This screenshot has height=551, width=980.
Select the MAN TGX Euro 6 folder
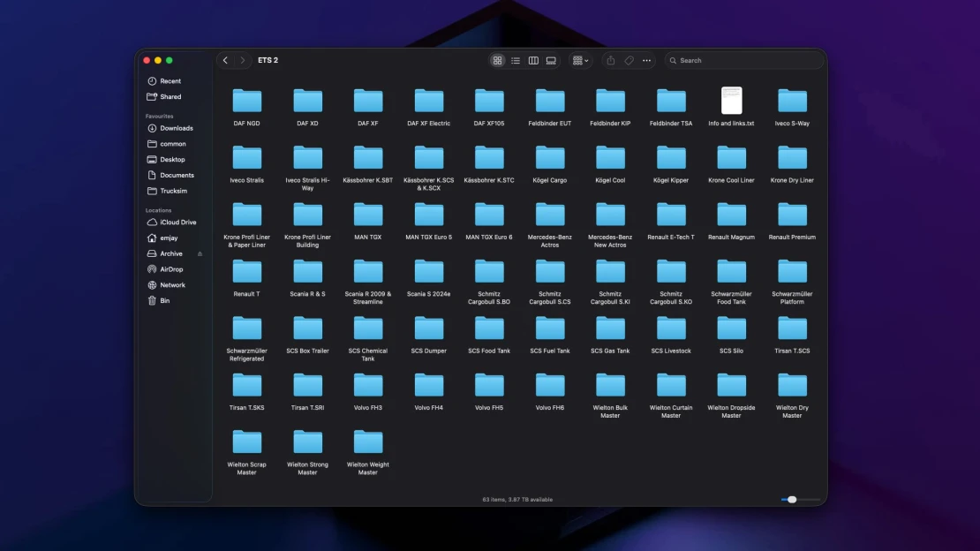(x=489, y=215)
